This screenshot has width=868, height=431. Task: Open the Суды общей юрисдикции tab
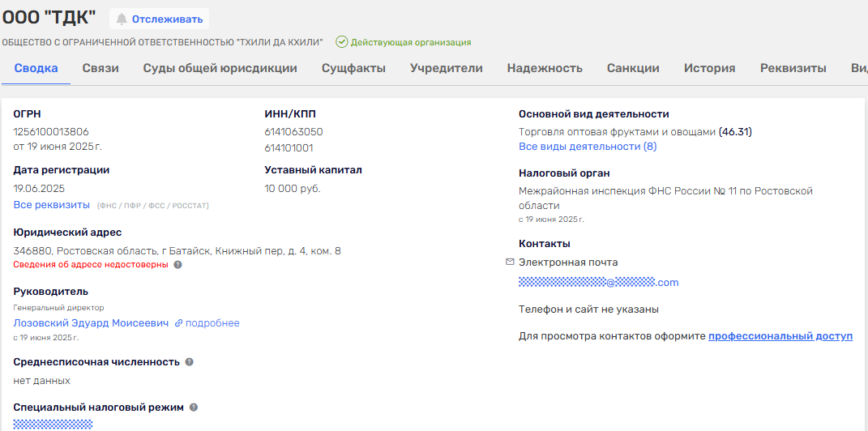220,68
